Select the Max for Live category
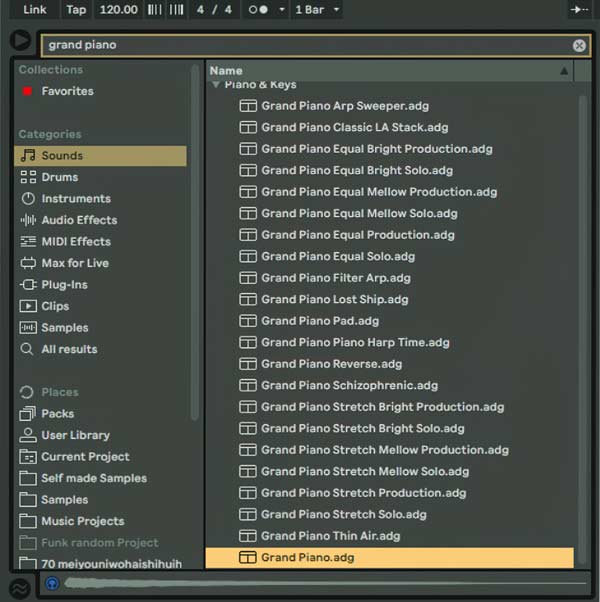Image resolution: width=600 pixels, height=602 pixels. pyautogui.click(x=100, y=263)
